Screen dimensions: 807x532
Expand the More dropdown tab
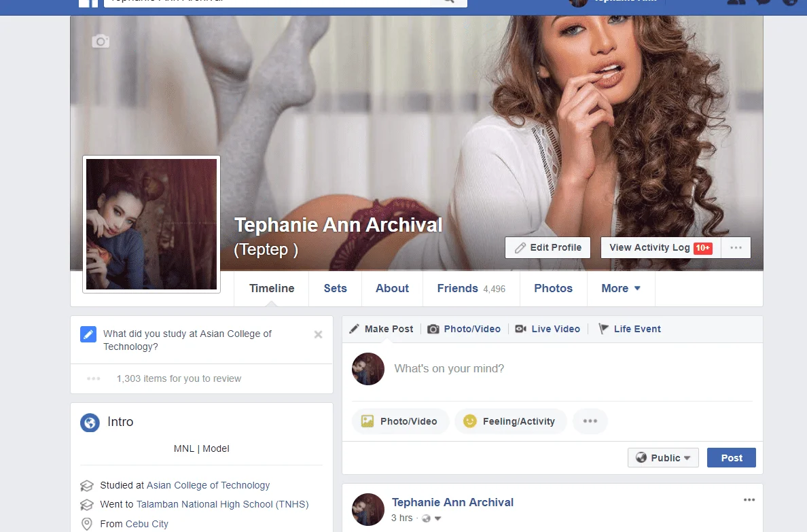[621, 288]
